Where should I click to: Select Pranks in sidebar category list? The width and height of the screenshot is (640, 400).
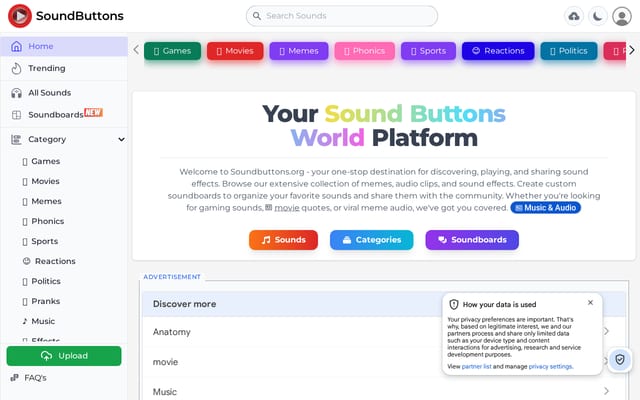pyautogui.click(x=46, y=301)
